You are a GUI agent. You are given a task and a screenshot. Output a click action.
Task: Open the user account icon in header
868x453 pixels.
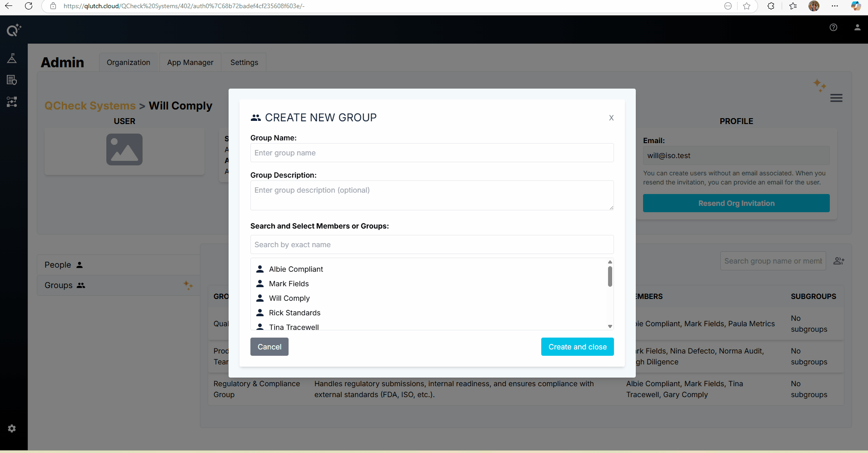tap(857, 27)
